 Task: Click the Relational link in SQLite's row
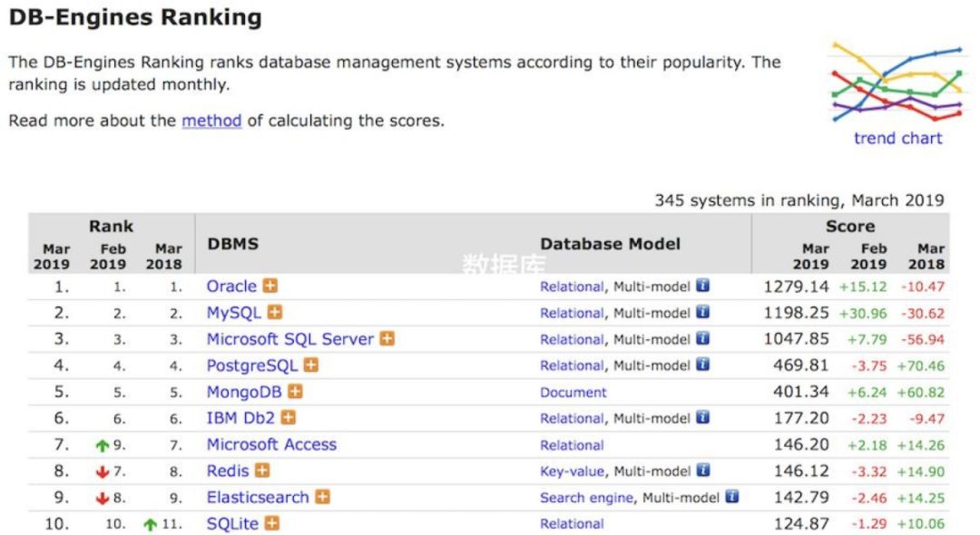pos(572,524)
